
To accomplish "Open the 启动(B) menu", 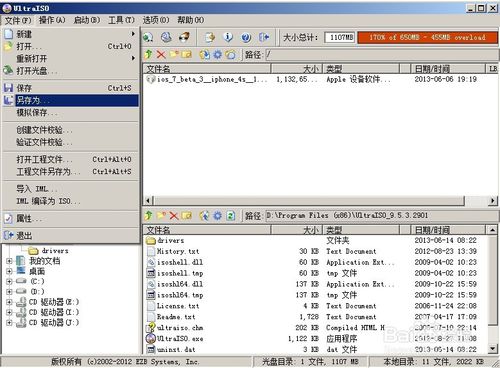I will (87, 20).
